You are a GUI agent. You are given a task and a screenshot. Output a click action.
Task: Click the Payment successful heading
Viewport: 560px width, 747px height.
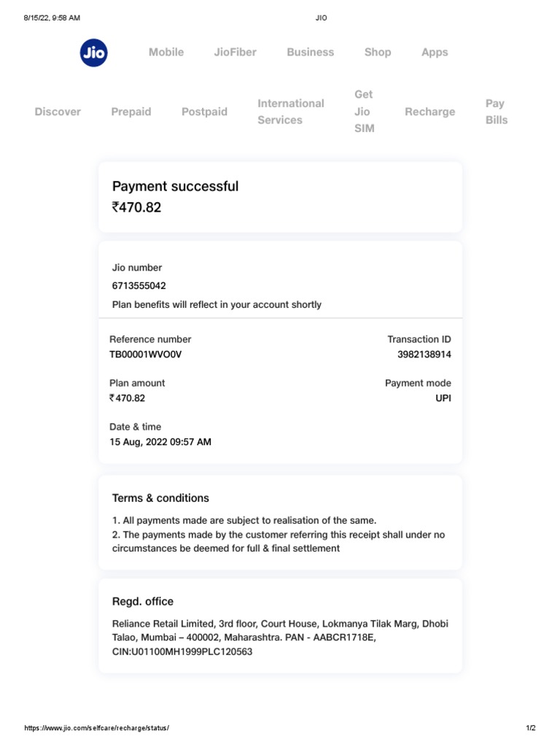(175, 186)
